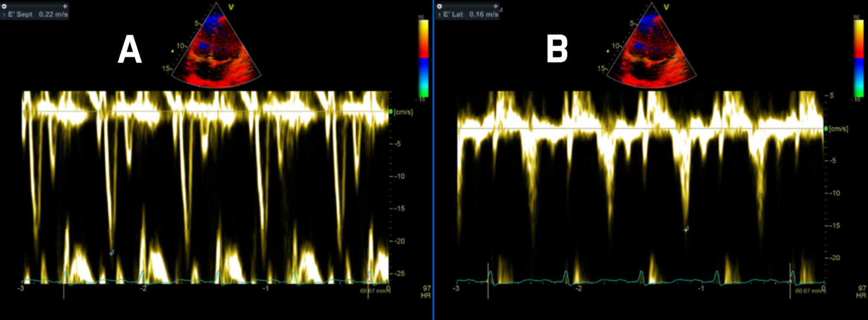Image resolution: width=868 pixels, height=320 pixels.
Task: Click the green baseline marker in panel B
Action: point(826,129)
